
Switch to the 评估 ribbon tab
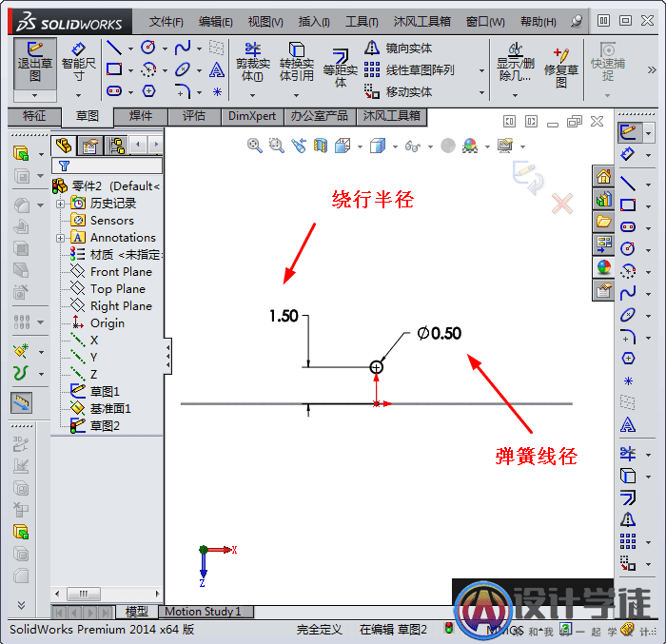(194, 116)
